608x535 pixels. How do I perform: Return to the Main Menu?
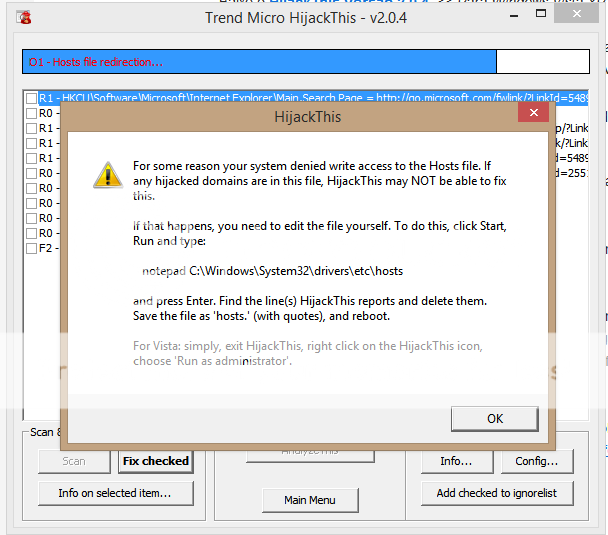[310, 500]
